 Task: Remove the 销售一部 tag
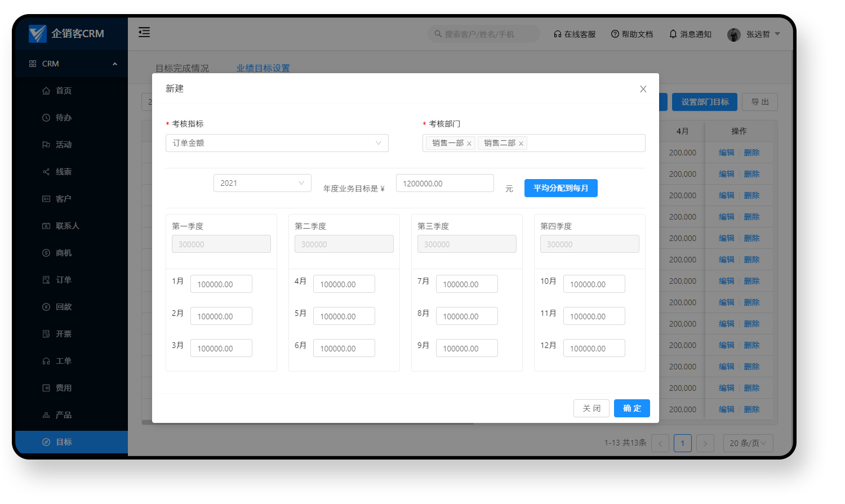(x=469, y=144)
